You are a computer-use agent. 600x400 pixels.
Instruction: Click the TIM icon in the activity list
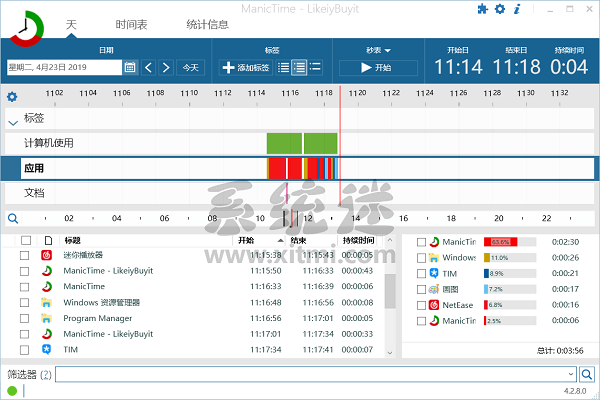47,349
